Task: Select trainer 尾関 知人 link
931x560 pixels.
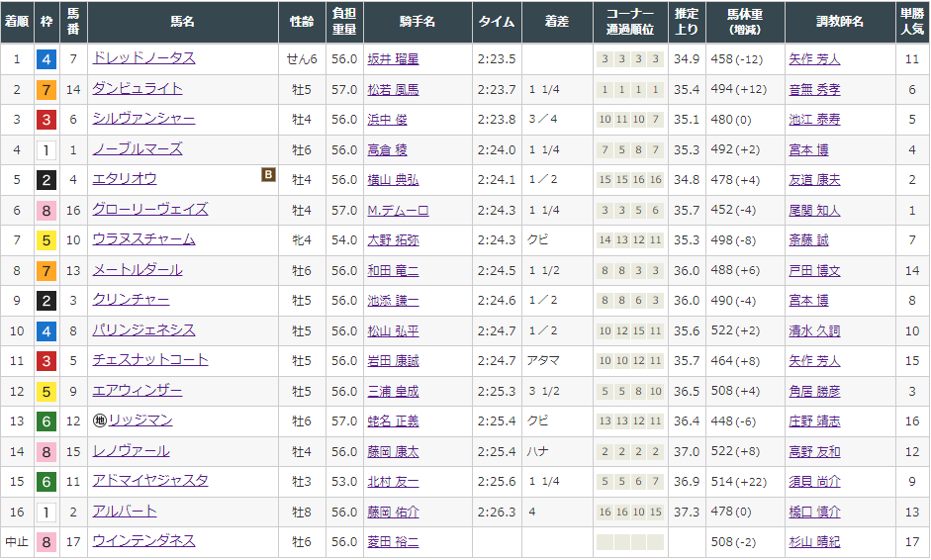Action: pyautogui.click(x=814, y=210)
